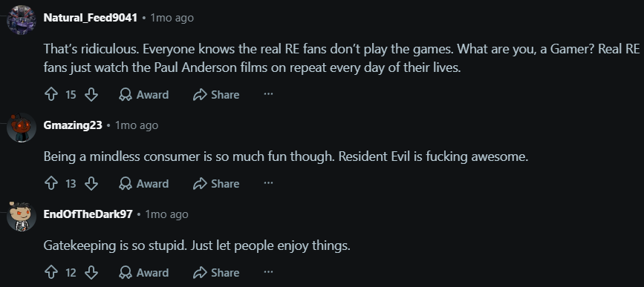
Task: Downvote Natural_Feed9041's comment
Action: tap(91, 95)
